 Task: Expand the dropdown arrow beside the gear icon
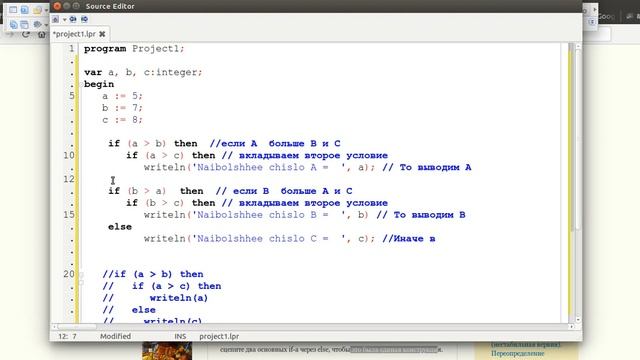click(46, 25)
